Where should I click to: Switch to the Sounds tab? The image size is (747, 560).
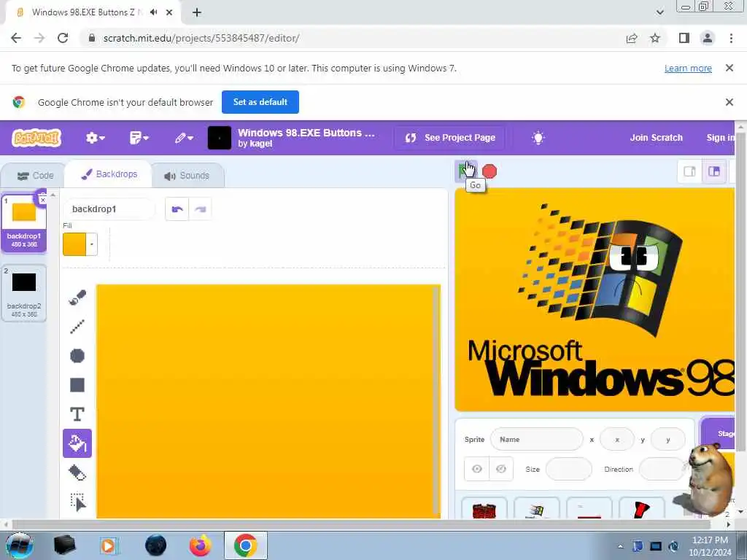click(x=187, y=176)
